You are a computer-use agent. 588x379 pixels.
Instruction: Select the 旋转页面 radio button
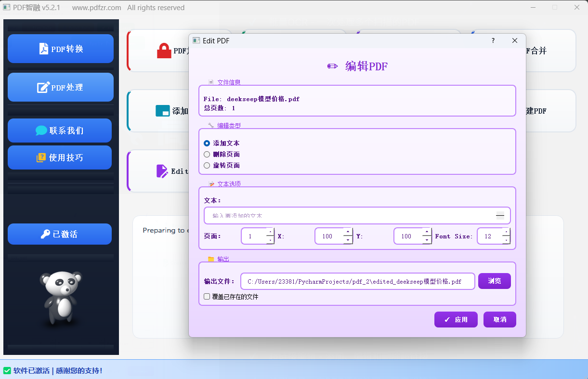[207, 165]
